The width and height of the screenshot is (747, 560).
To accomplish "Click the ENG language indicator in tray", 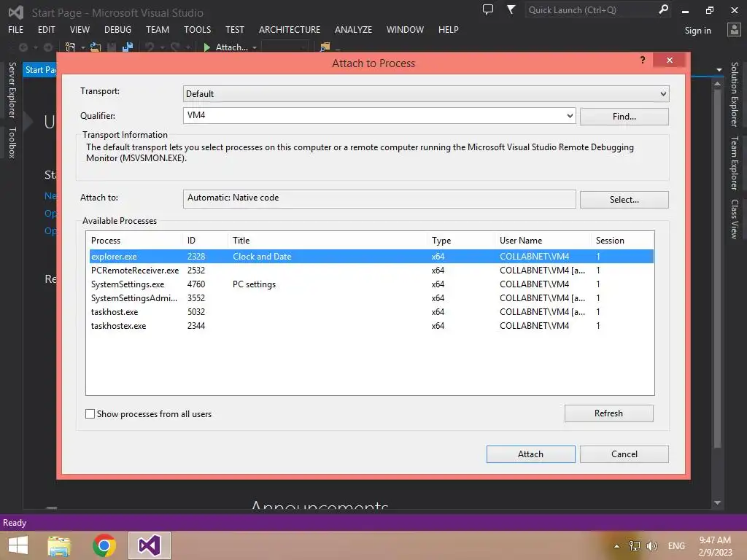I will 676,546.
